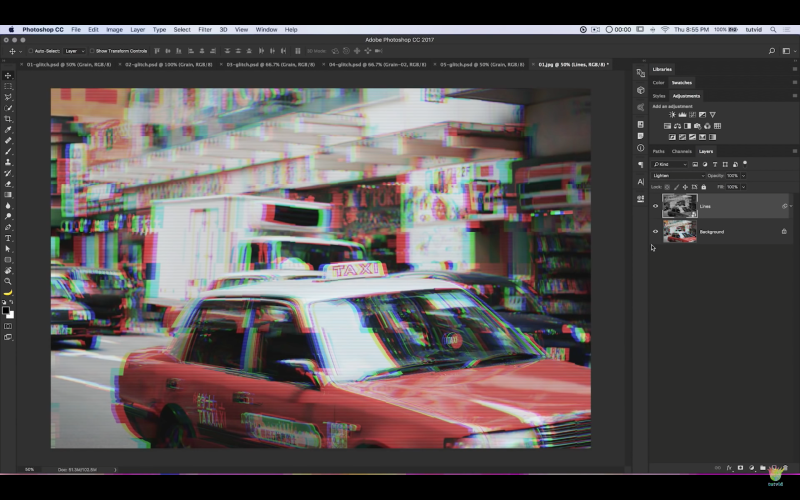Add a Photo Filter adjustment
The height and width of the screenshot is (500, 800).
tap(697, 126)
